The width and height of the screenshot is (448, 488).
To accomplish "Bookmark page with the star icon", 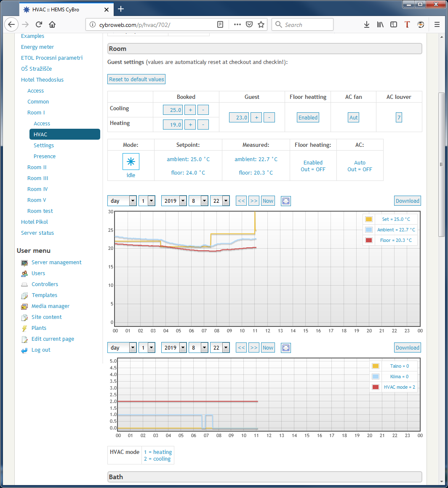I will click(261, 24).
